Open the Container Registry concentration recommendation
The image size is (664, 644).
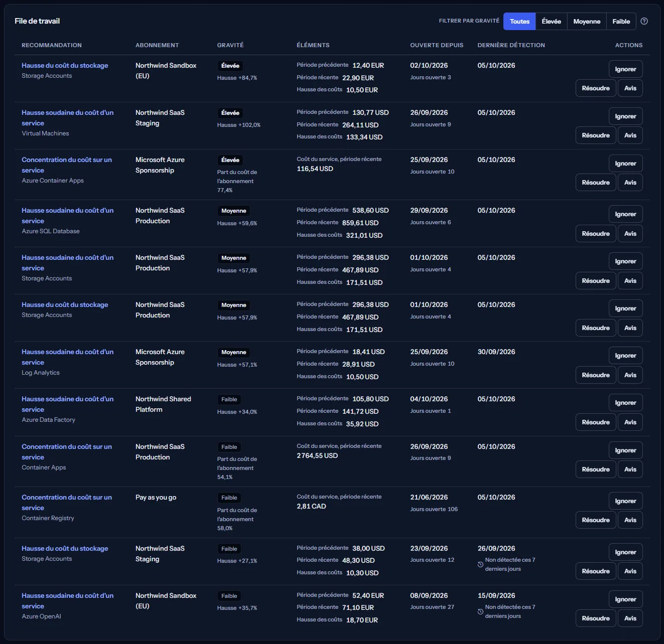(x=67, y=503)
